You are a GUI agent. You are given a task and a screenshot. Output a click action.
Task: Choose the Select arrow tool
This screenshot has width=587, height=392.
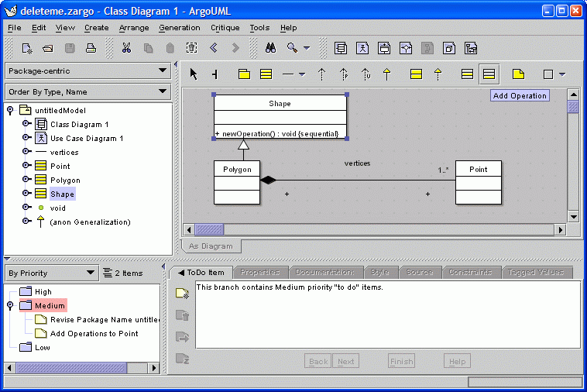pyautogui.click(x=193, y=74)
